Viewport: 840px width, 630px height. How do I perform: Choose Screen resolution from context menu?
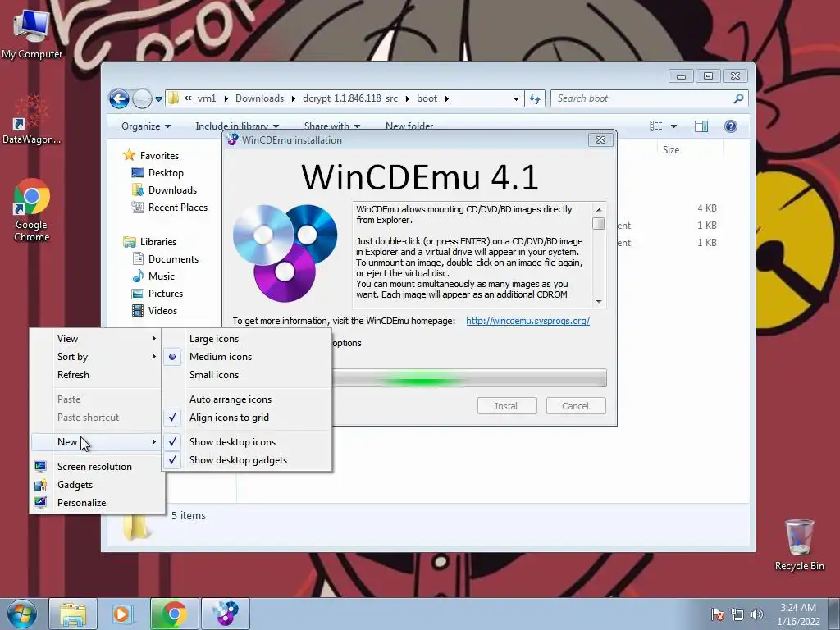pos(94,467)
